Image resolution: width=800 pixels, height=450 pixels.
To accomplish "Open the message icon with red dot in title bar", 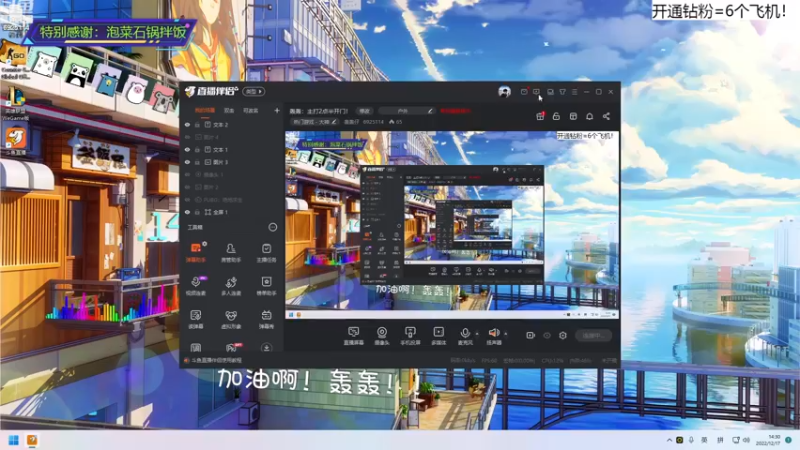I will 524,92.
